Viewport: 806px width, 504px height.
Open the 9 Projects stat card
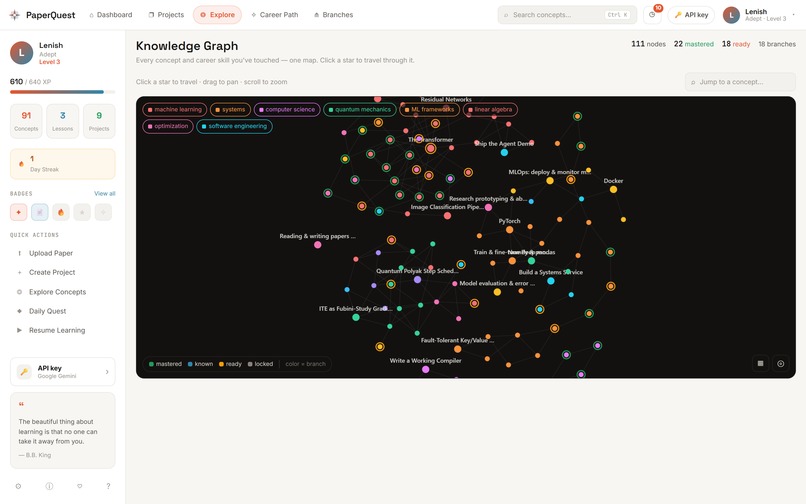[x=99, y=121]
